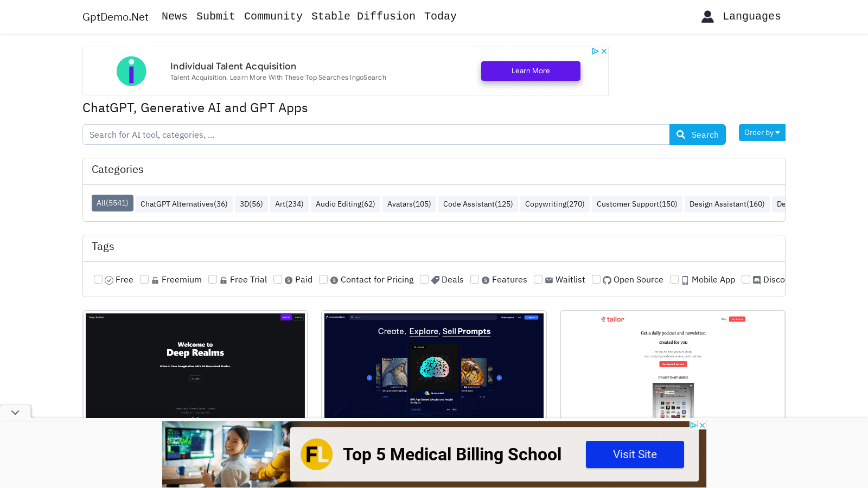Open Stable Diffusion nav link

pos(363,16)
